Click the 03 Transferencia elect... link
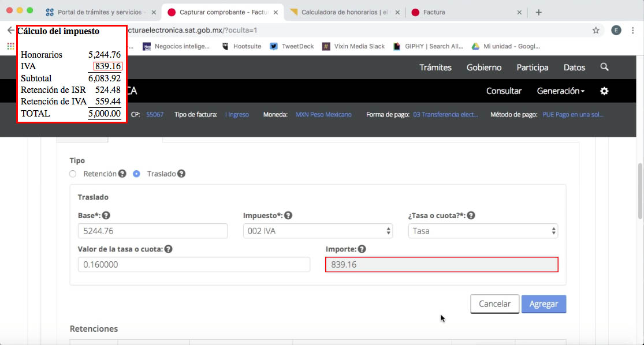644x345 pixels. coord(446,114)
